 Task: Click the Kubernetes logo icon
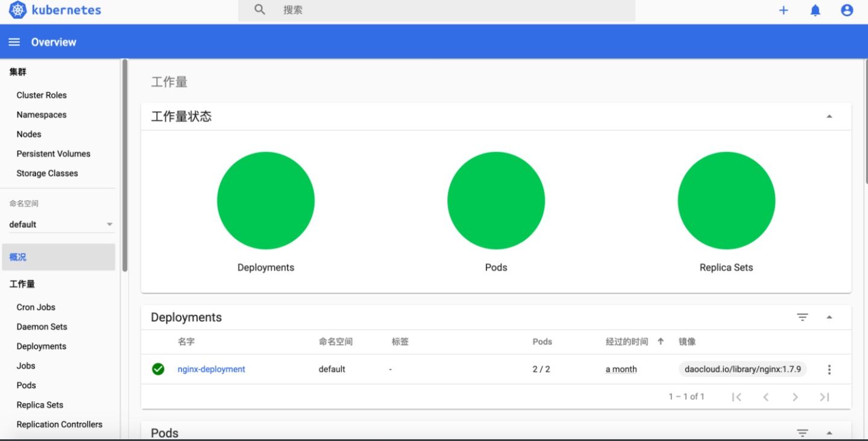(18, 10)
